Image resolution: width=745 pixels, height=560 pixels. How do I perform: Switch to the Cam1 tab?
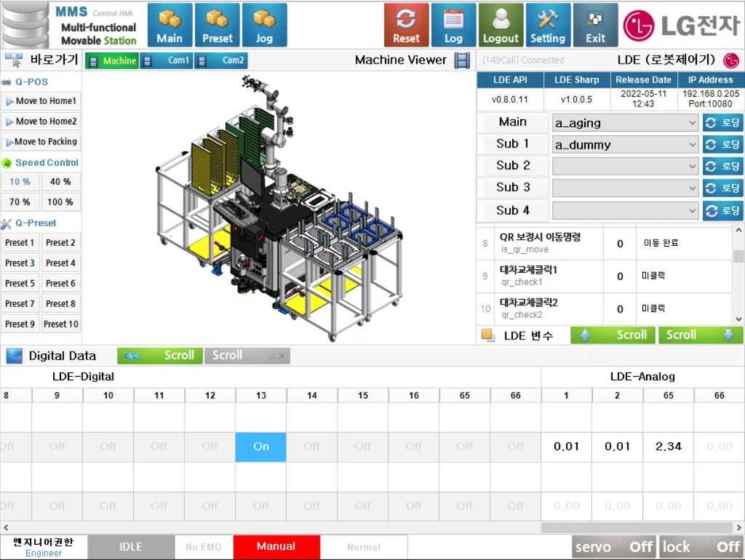click(x=167, y=61)
